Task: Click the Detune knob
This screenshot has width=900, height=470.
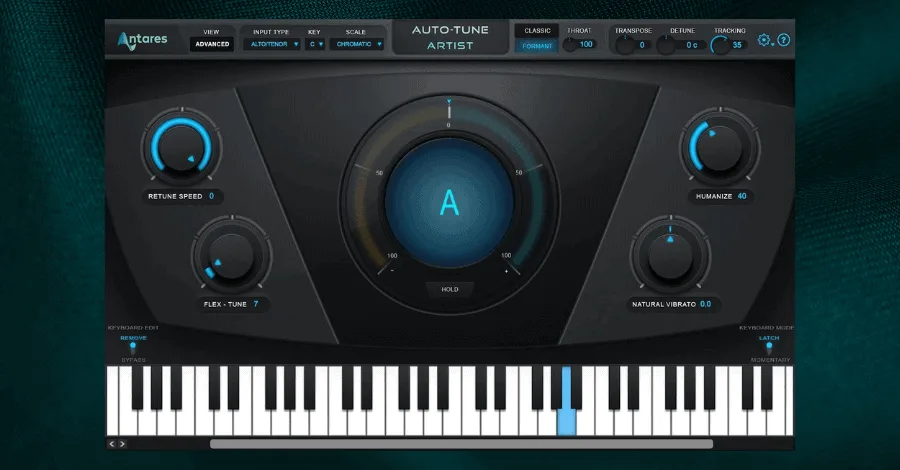Action: coord(665,45)
